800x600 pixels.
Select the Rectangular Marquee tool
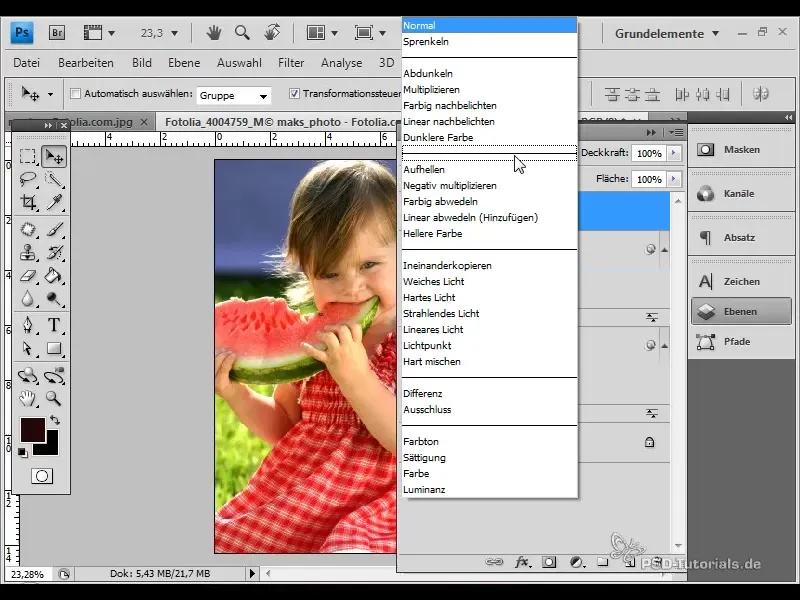click(x=28, y=156)
